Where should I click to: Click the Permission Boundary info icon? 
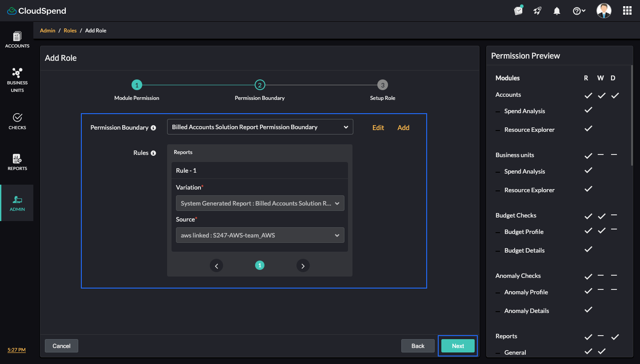coord(153,128)
